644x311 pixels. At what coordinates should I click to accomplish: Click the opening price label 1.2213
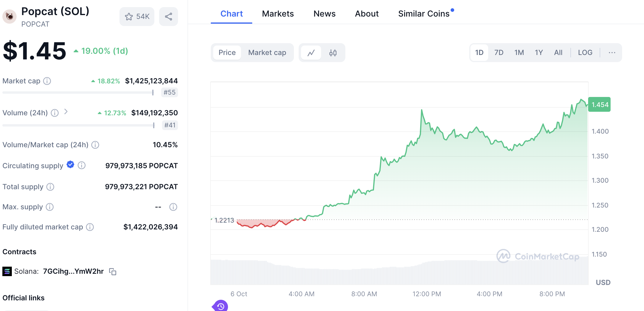click(x=224, y=220)
